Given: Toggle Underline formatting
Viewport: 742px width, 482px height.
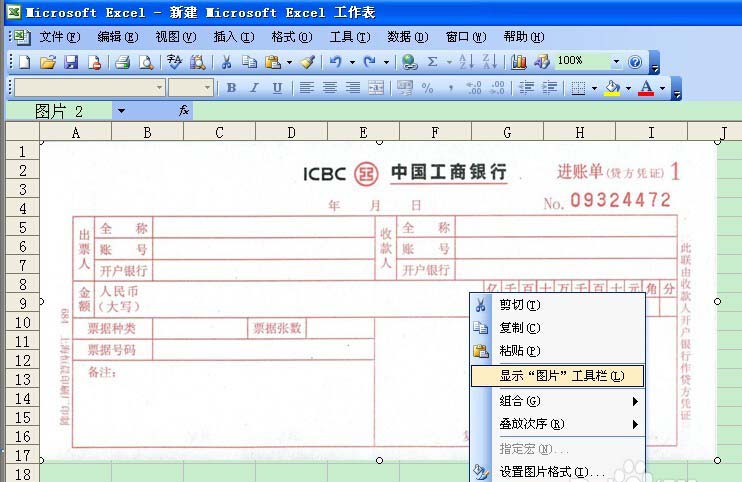Looking at the screenshot, I should pyautogui.click(x=276, y=88).
